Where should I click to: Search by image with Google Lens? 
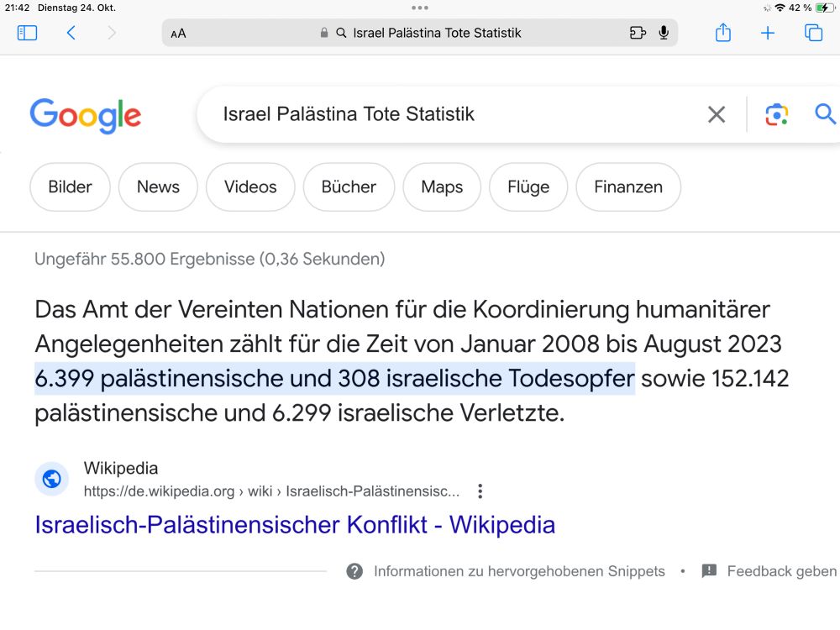(x=776, y=114)
